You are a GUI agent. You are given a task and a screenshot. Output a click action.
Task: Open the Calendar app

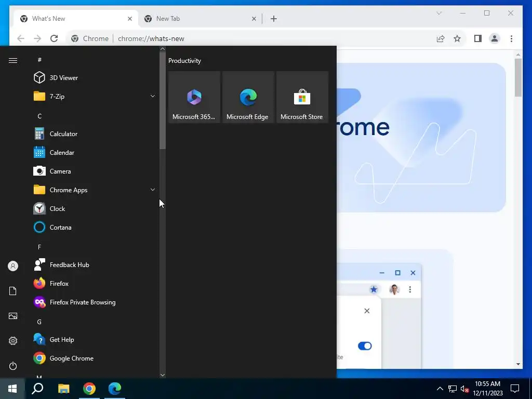95,152
